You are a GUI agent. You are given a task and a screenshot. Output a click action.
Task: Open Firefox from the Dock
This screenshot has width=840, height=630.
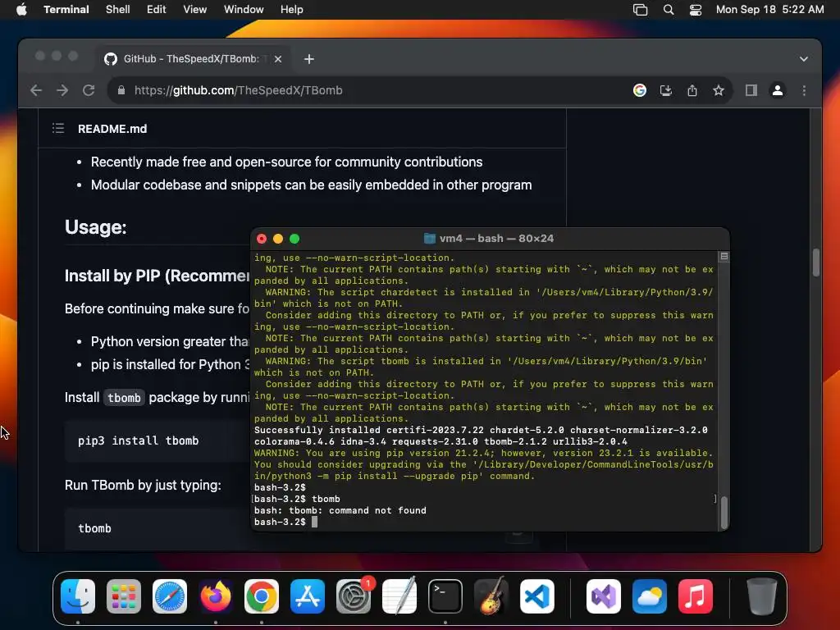(x=216, y=596)
